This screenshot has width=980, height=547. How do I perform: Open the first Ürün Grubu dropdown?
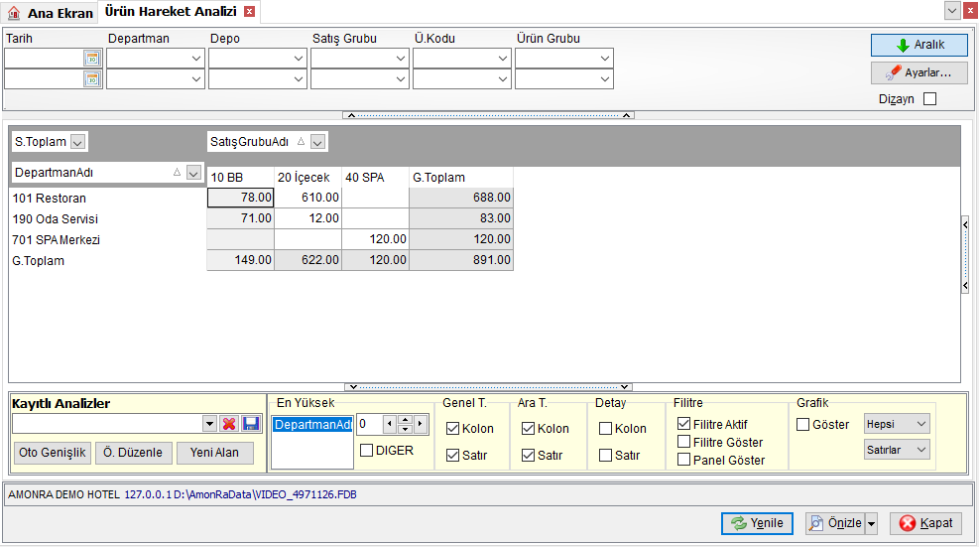604,59
